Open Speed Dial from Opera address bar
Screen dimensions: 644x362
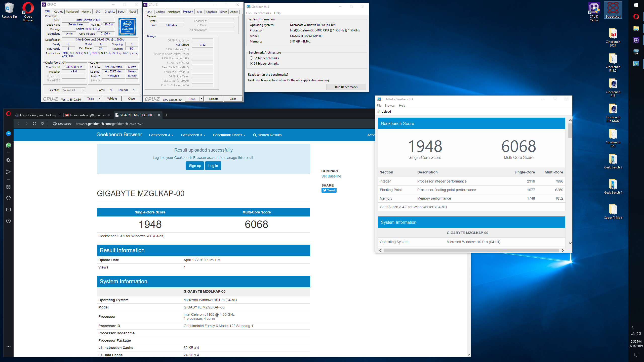point(43,124)
